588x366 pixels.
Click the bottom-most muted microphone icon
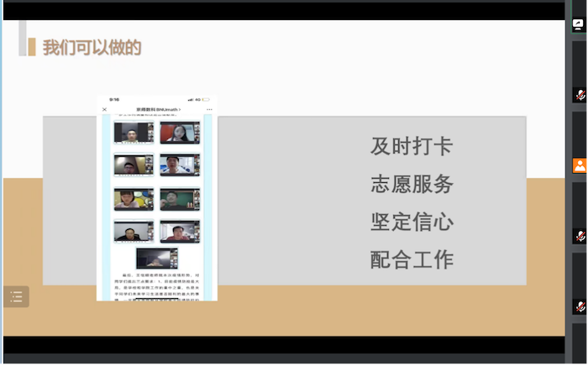tap(580, 307)
